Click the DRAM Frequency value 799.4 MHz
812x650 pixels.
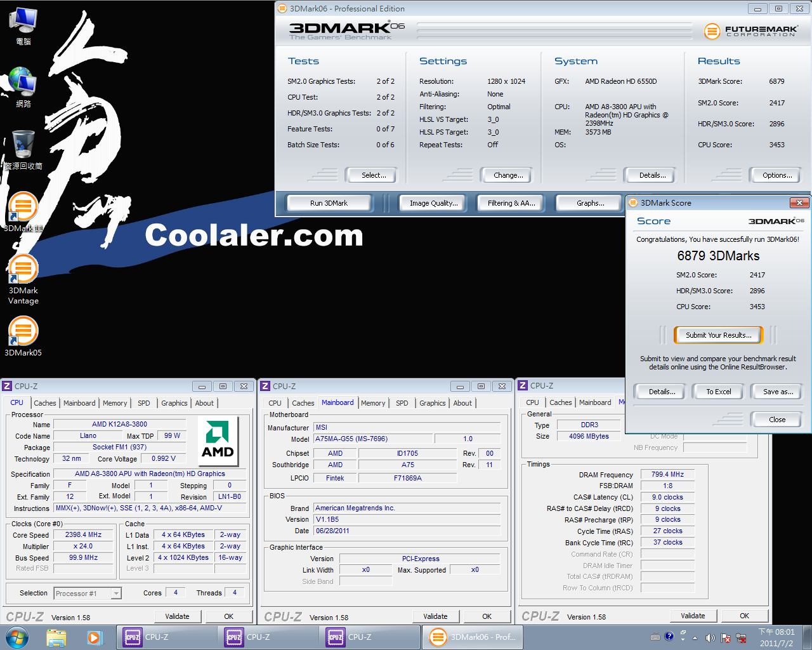(667, 474)
